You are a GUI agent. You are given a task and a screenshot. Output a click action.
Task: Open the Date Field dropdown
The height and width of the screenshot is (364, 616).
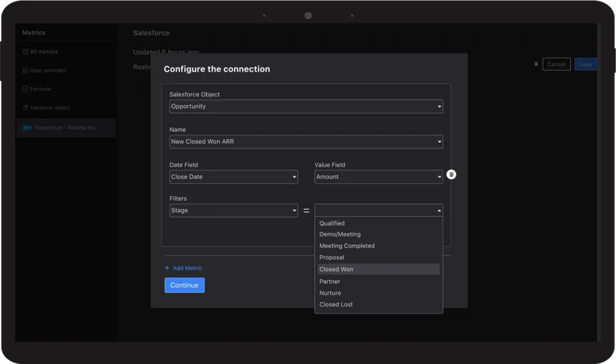point(233,177)
